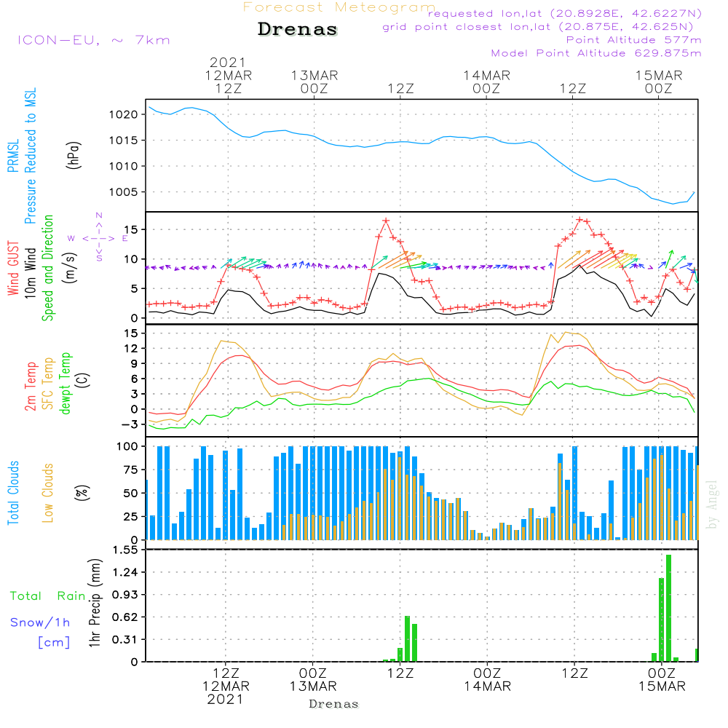
Task: Click the 'SFC Temp' orange axis label
Action: coord(48,384)
